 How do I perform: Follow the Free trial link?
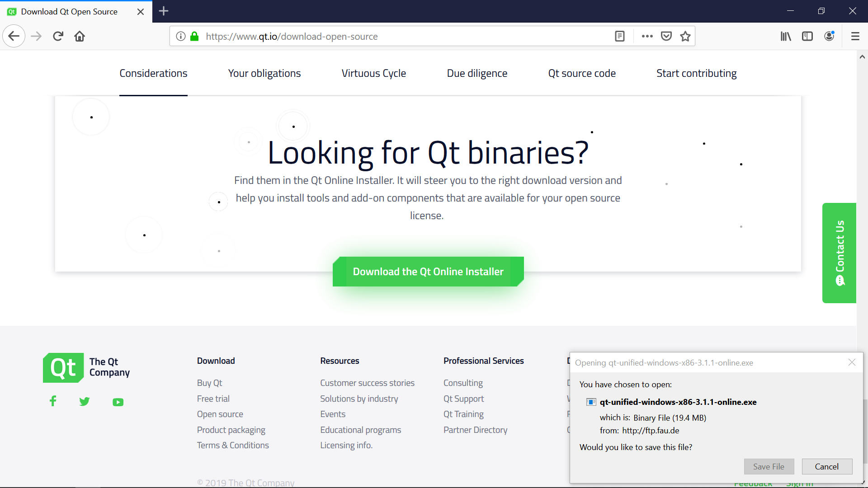pyautogui.click(x=213, y=399)
